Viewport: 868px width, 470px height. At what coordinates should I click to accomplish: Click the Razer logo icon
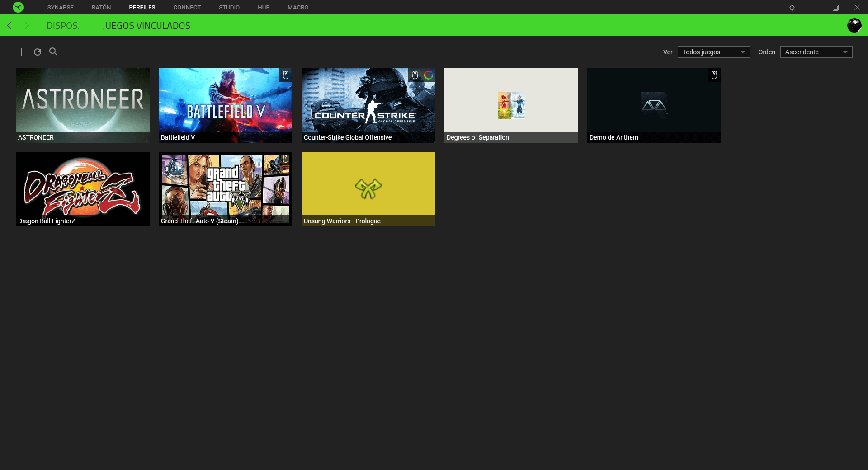point(18,7)
